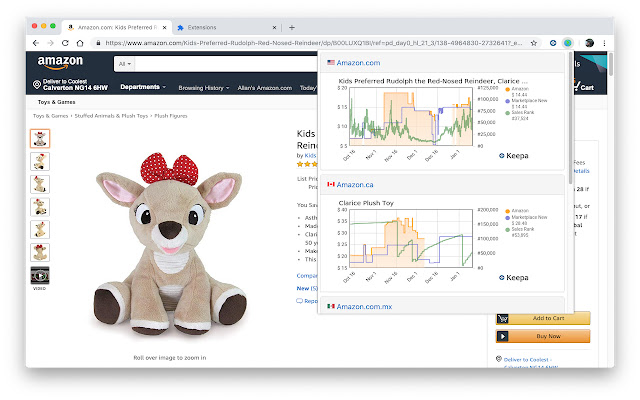
Task: Open a new browser tab with plus button
Action: click(291, 27)
